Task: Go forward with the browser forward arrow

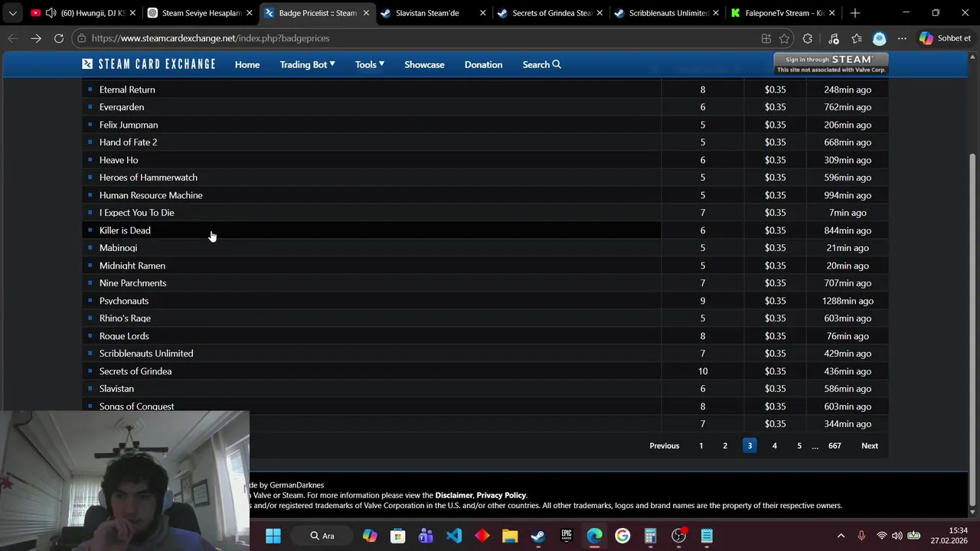Action: pyautogui.click(x=36, y=38)
